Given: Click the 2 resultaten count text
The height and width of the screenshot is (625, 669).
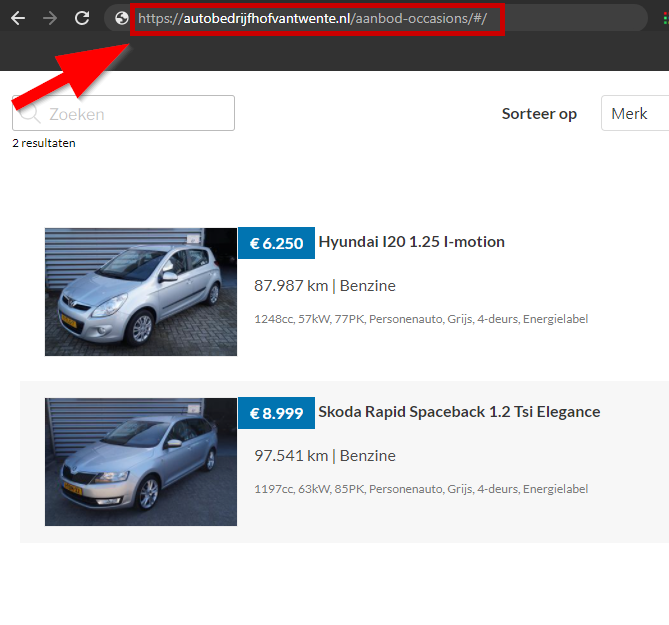Looking at the screenshot, I should [44, 143].
